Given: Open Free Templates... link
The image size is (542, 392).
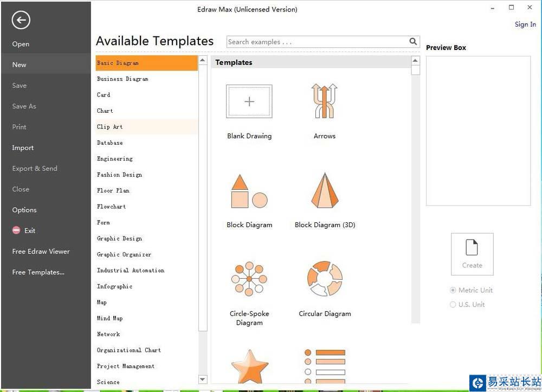Looking at the screenshot, I should [x=38, y=272].
